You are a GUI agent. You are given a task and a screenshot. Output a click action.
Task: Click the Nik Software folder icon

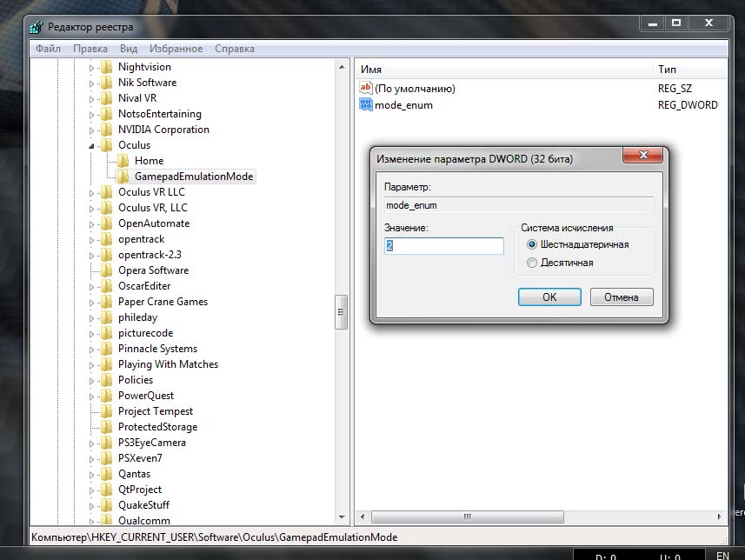click(x=108, y=83)
